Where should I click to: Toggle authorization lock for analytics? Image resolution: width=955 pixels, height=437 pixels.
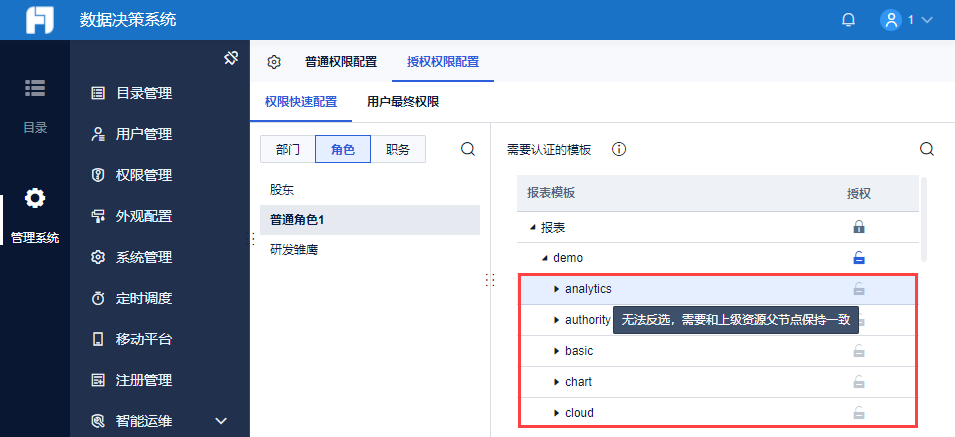(x=859, y=288)
